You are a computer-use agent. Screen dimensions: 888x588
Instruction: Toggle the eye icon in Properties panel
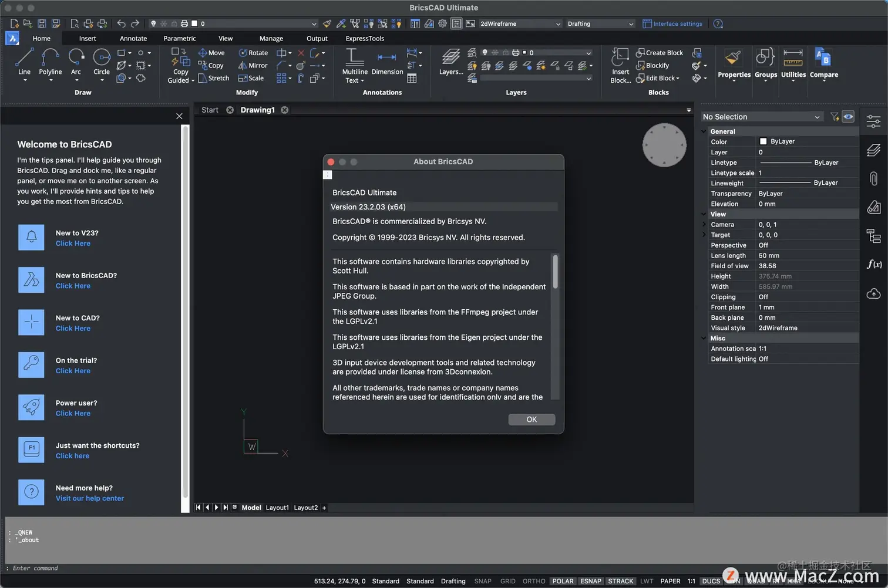coord(848,117)
